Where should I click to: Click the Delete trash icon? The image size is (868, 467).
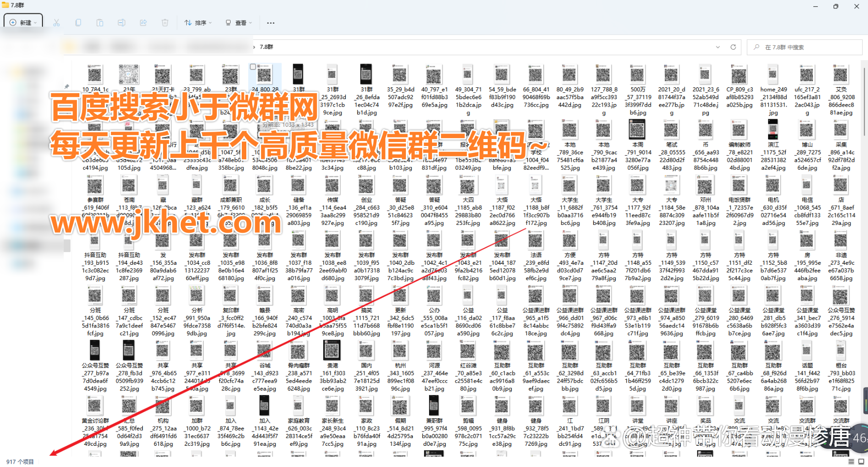coord(165,23)
